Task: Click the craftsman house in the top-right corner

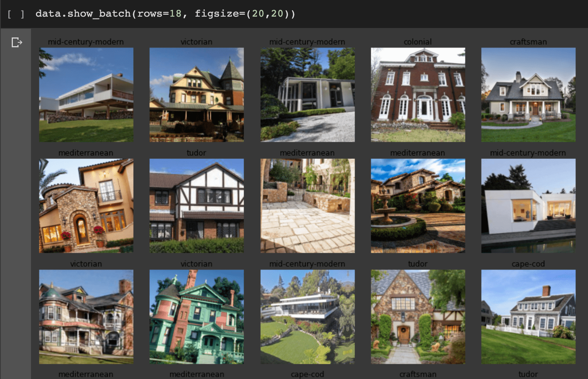Action: point(528,95)
